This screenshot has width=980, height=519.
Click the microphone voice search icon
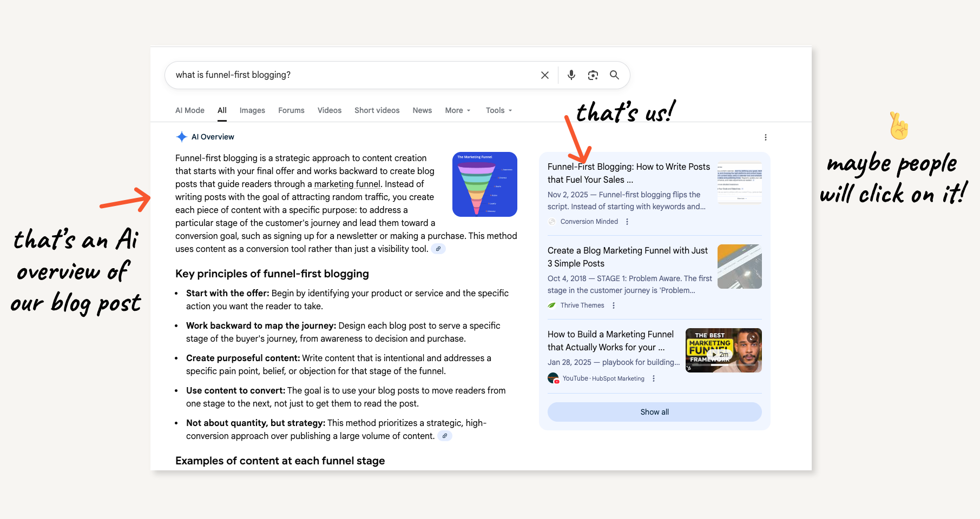(571, 75)
